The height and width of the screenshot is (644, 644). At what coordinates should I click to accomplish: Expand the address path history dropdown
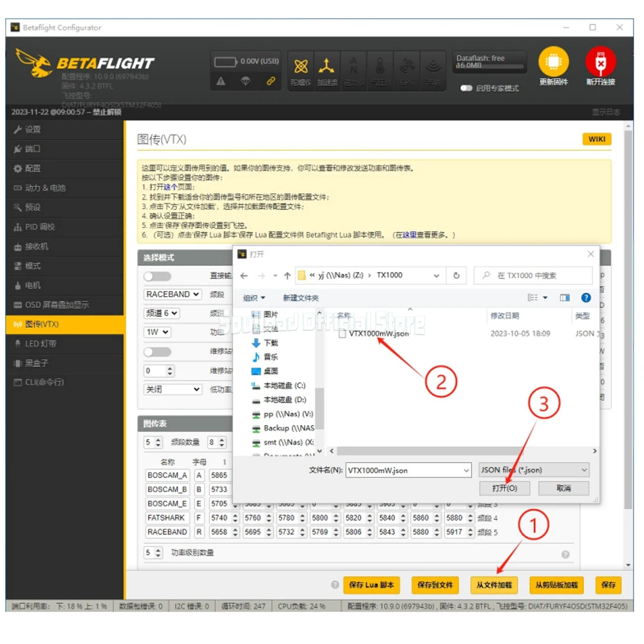point(436,276)
